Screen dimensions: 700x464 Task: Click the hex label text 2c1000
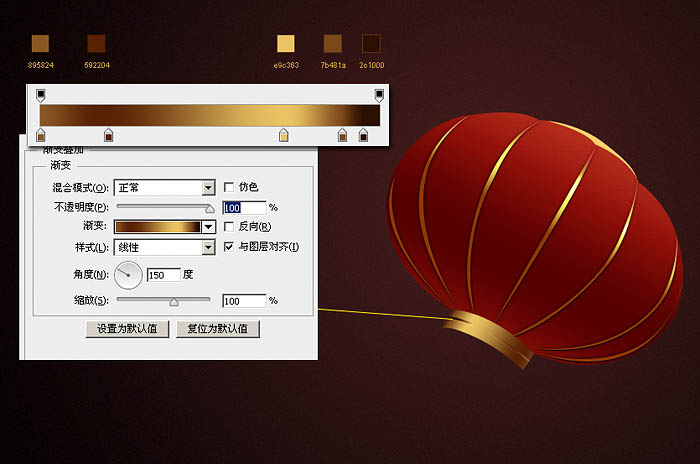[x=372, y=65]
